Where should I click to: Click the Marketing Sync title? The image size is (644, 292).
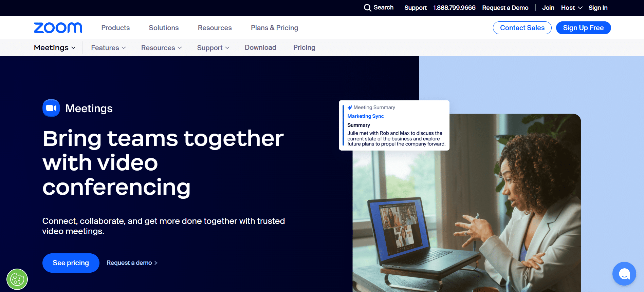pyautogui.click(x=366, y=116)
